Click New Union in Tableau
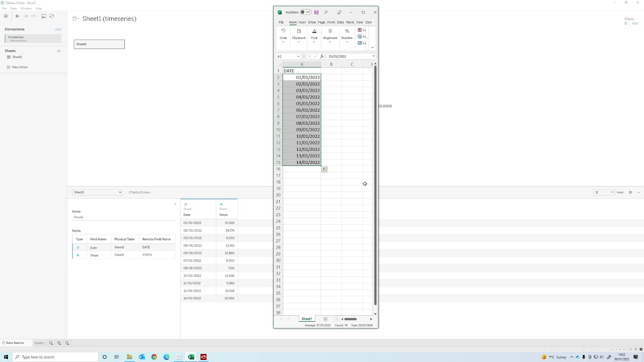This screenshot has height=362, width=644. 20,67
